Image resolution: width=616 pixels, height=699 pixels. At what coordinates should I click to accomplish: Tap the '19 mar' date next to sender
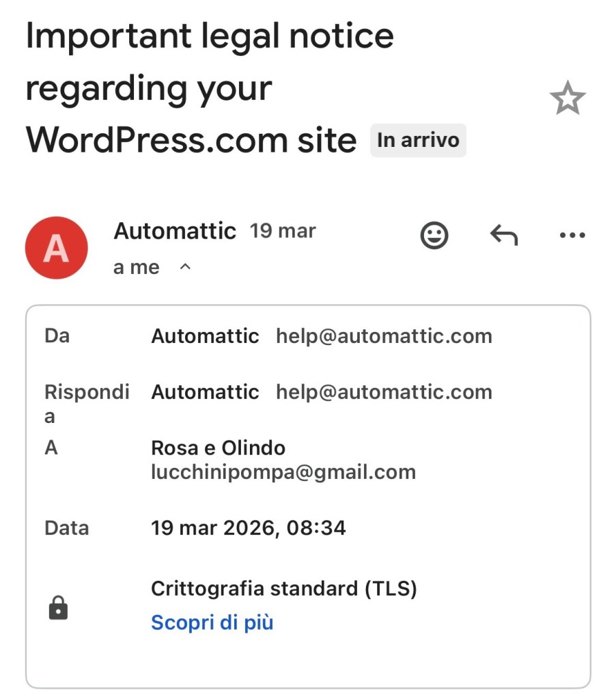(x=283, y=232)
